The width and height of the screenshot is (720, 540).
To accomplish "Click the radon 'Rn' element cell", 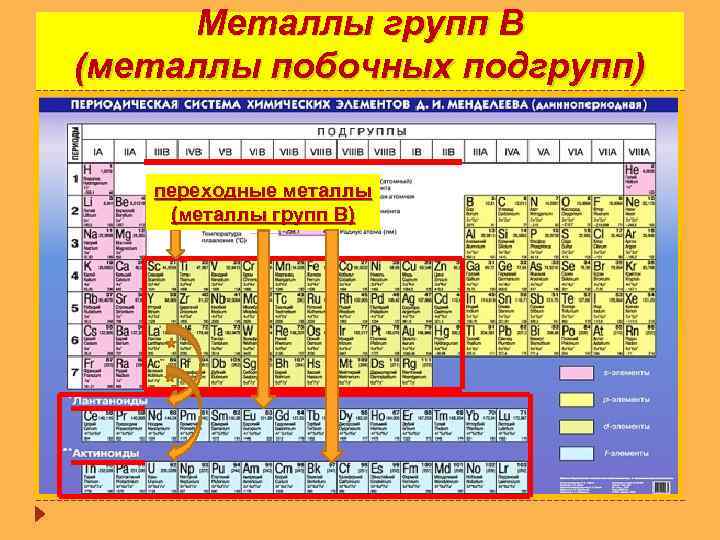I will coord(639,340).
